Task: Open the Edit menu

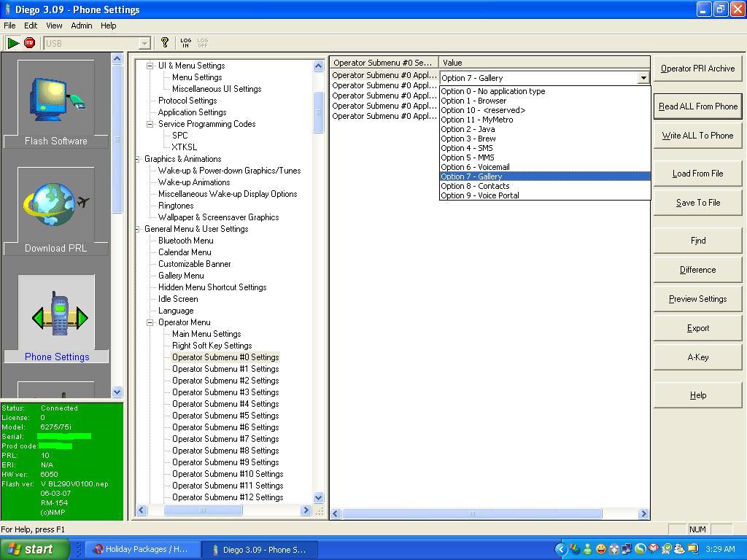Action: tap(31, 26)
